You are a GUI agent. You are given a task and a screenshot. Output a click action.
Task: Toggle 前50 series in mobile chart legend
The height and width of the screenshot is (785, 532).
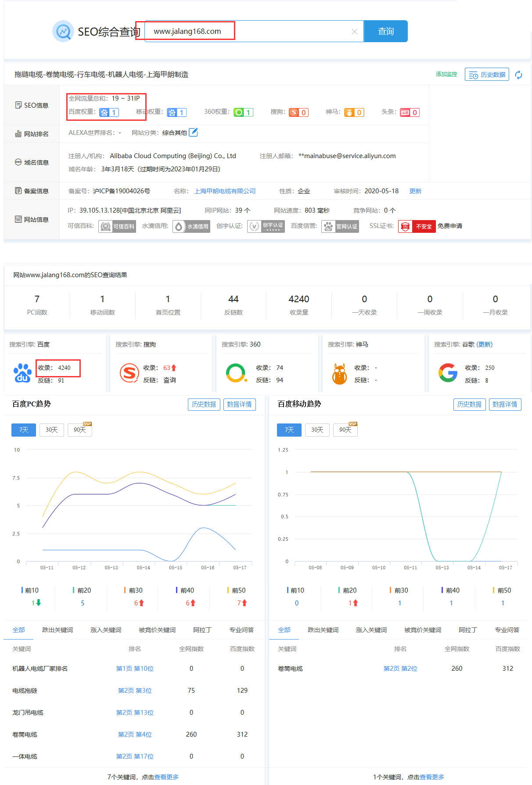[x=502, y=590]
